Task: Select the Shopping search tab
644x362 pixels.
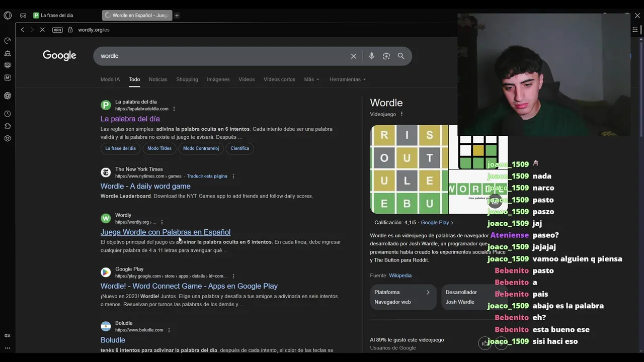Action: coord(187,79)
